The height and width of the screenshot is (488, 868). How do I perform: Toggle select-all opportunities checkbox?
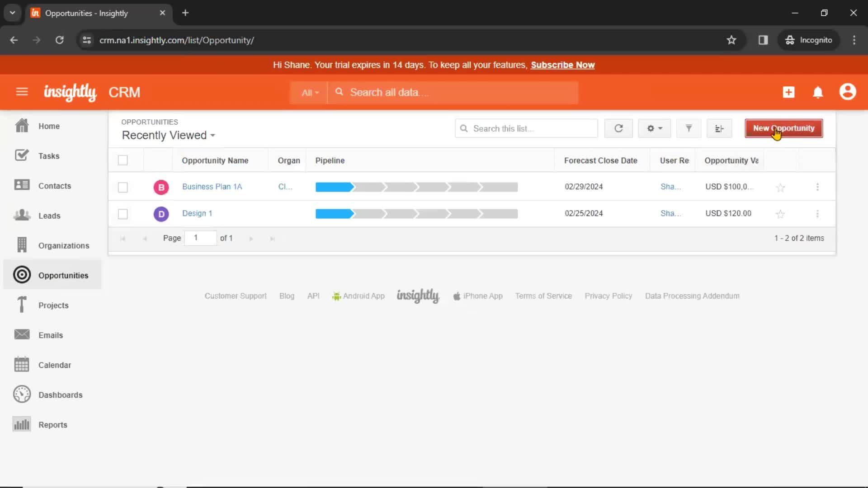pyautogui.click(x=123, y=160)
